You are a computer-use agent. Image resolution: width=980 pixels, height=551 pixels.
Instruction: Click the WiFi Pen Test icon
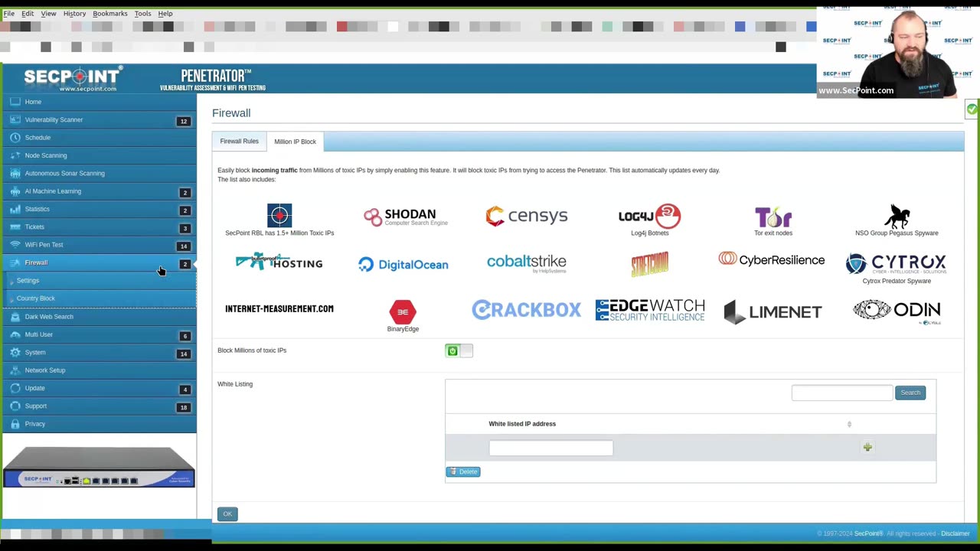(15, 245)
